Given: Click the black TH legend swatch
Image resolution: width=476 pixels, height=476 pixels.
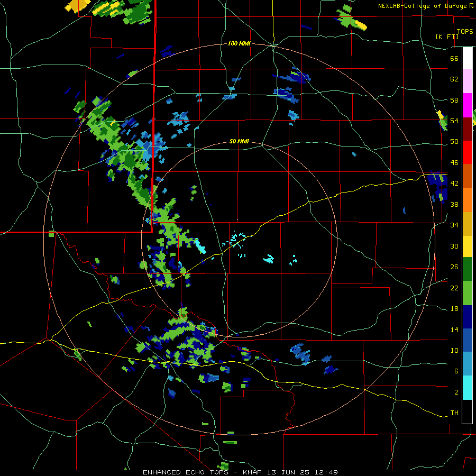Looking at the screenshot, I should pyautogui.click(x=467, y=411).
